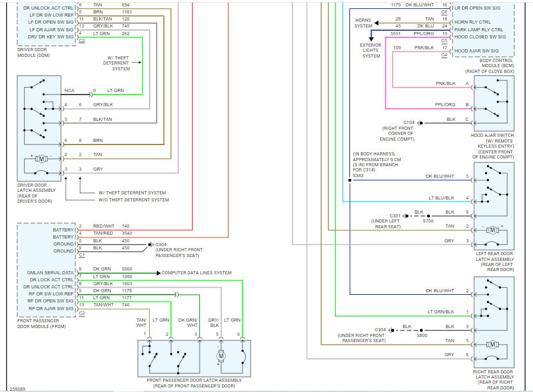Image resolution: width=533 pixels, height=392 pixels.
Task: Click the TAN/WHT label above terminal 1
Action: click(141, 322)
